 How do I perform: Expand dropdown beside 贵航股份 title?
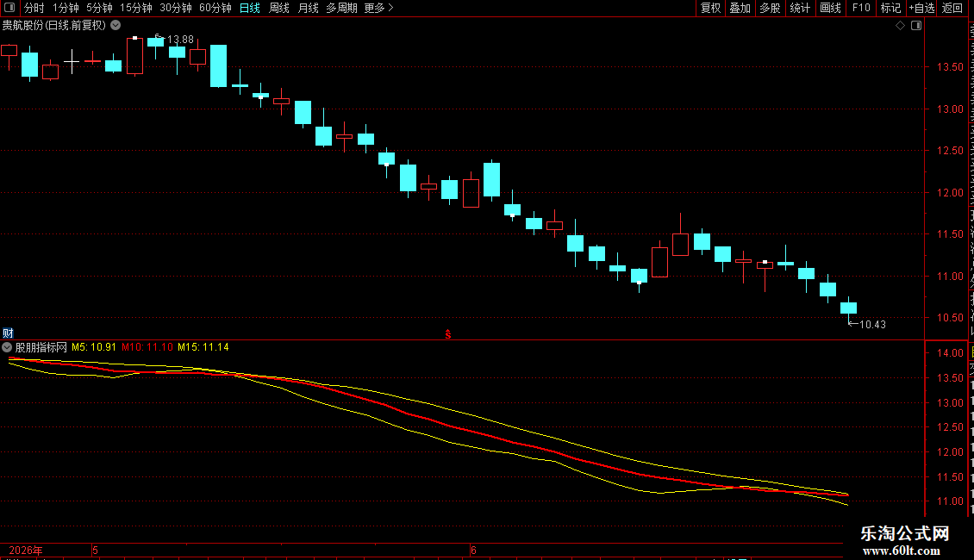pos(116,26)
